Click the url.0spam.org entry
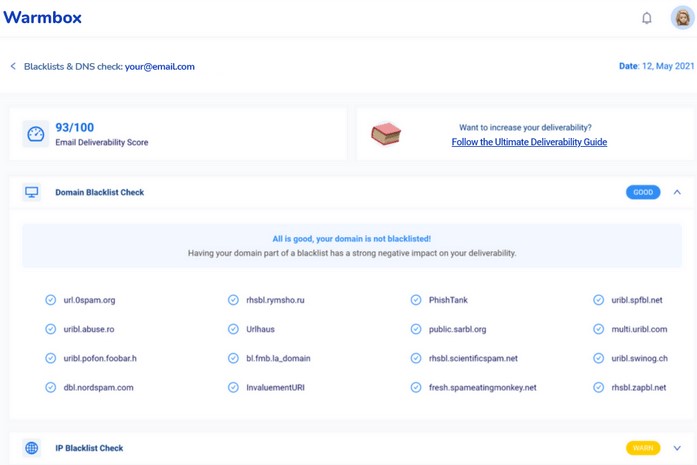This screenshot has height=465, width=697. (x=89, y=300)
